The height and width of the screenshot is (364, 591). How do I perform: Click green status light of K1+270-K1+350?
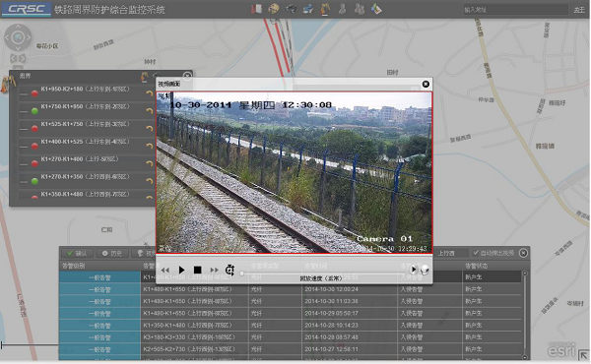pos(34,181)
